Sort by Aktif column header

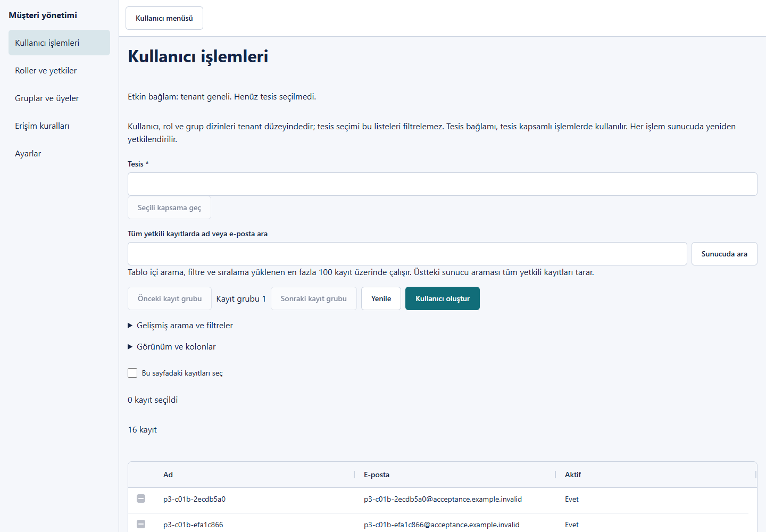[573, 475]
